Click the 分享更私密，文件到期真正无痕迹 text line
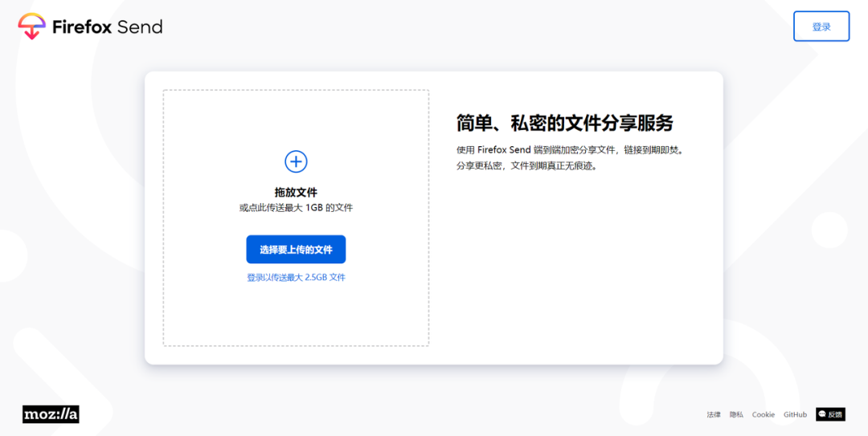868x436 pixels. tap(527, 166)
